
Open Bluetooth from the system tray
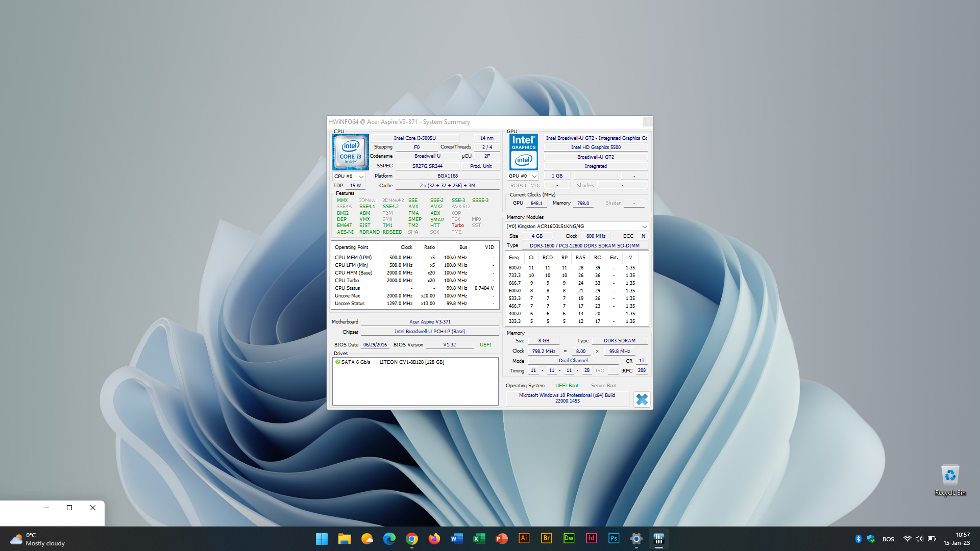point(858,539)
